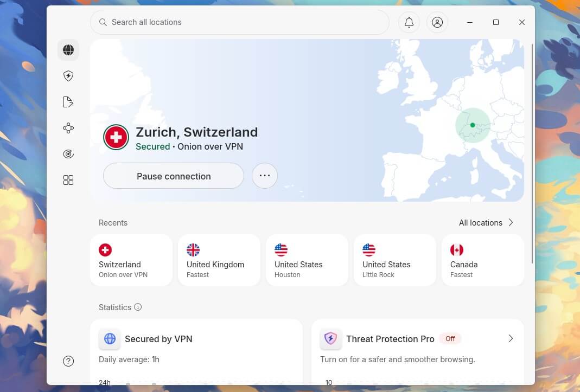Open the three-dots connection options
This screenshot has height=392, width=580.
click(x=264, y=176)
